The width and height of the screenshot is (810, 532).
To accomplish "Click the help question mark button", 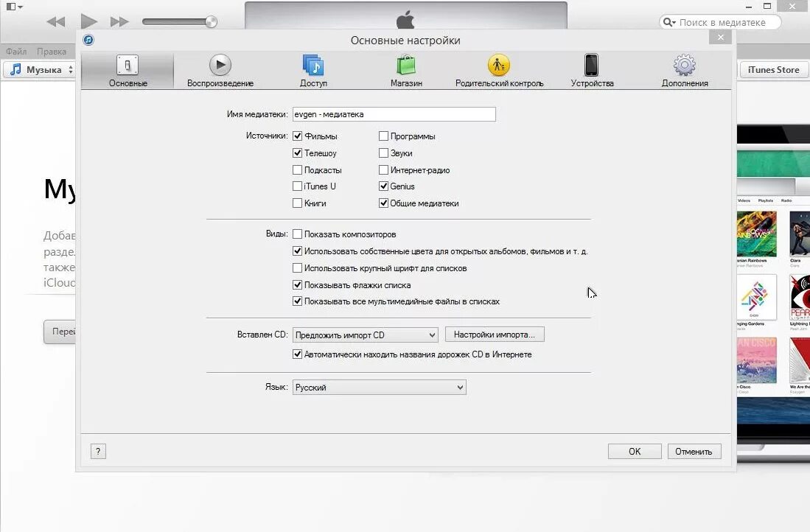I will (98, 452).
